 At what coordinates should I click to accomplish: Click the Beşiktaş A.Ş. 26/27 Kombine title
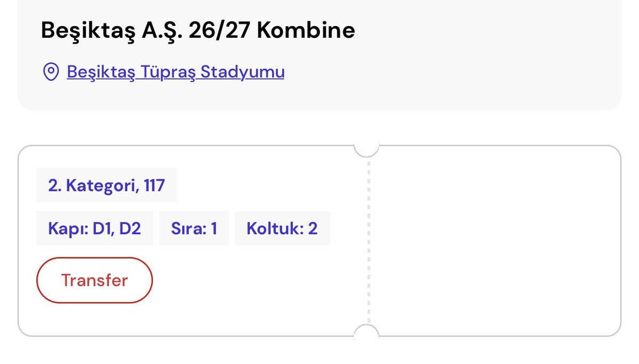tap(198, 31)
